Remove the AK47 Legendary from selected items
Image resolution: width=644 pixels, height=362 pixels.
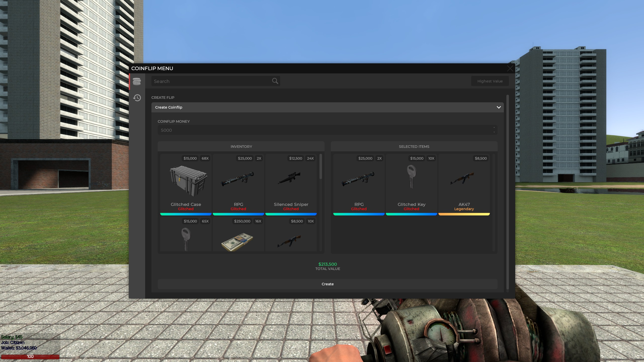464,185
